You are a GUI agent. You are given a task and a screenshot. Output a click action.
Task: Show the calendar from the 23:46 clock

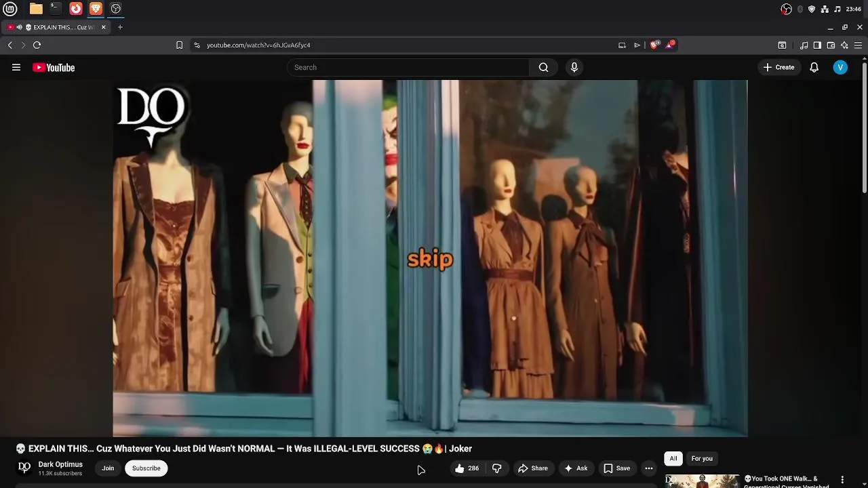pos(854,9)
